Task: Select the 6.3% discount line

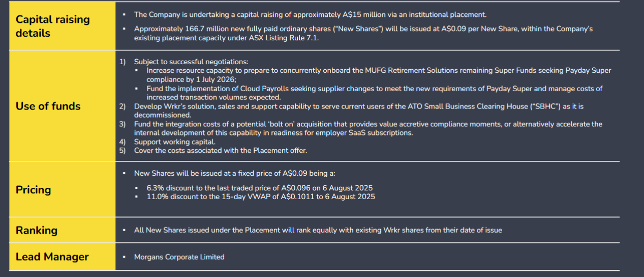Action: (259, 188)
